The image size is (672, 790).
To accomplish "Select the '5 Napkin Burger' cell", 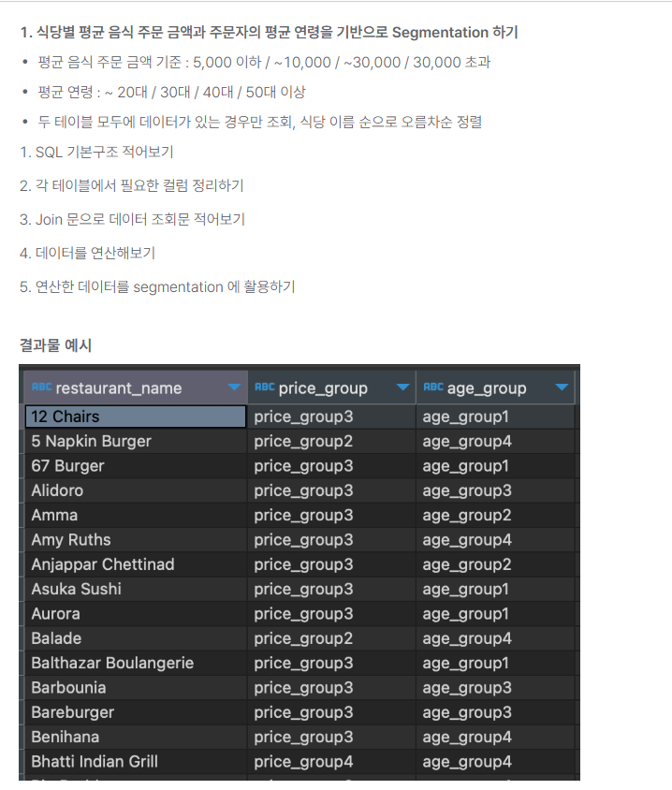I will point(136,442).
